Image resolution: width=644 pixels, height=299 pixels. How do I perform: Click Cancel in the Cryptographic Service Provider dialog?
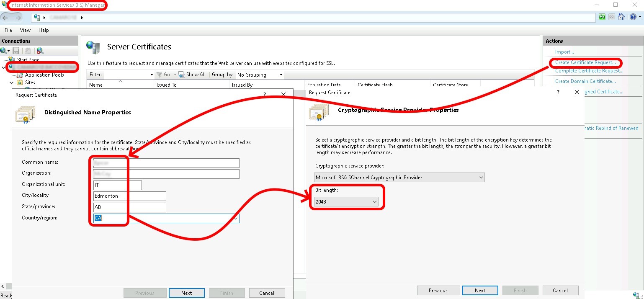coord(560,290)
